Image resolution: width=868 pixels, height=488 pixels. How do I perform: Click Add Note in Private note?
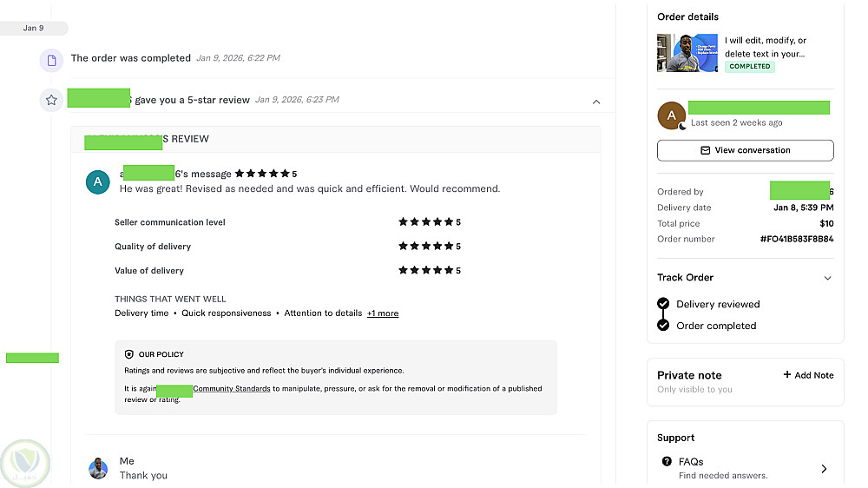click(x=808, y=375)
